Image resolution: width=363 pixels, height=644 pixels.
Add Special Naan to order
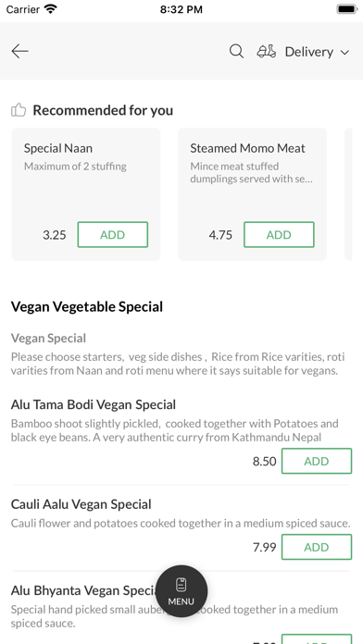[113, 234]
